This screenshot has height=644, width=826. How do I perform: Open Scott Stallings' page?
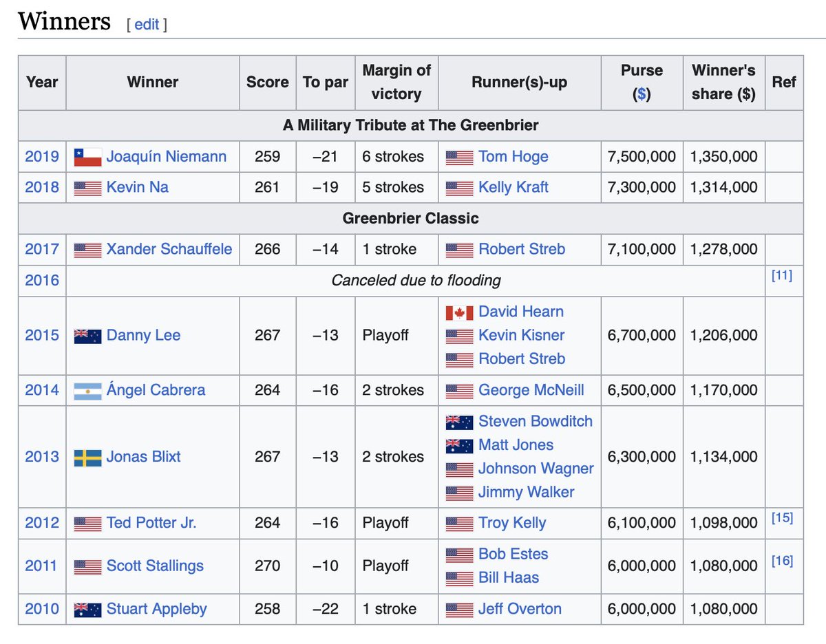click(156, 566)
